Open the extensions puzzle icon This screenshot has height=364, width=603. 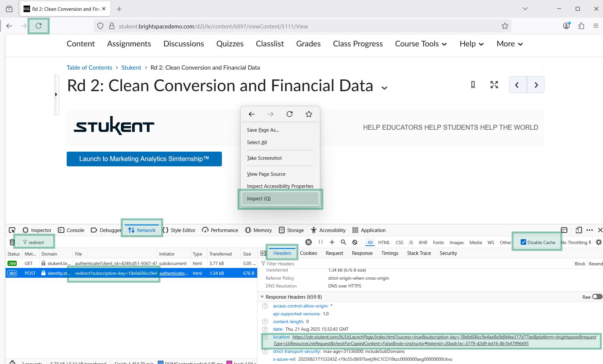tap(581, 26)
